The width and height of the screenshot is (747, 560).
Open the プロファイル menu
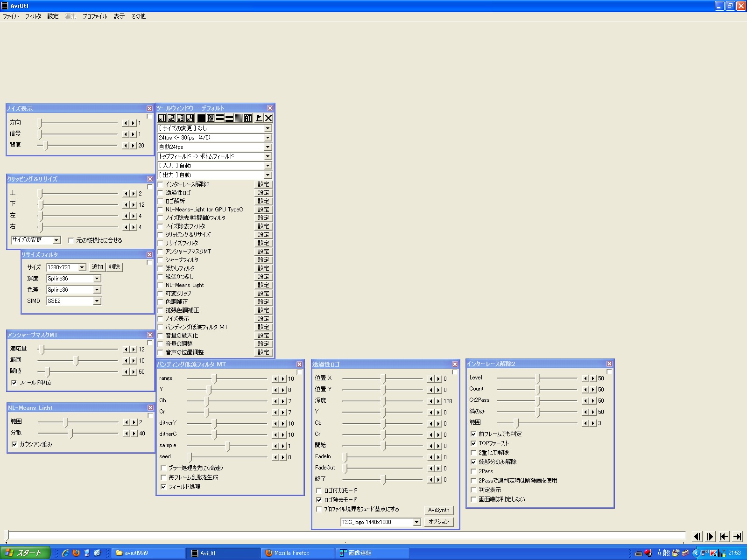point(95,16)
